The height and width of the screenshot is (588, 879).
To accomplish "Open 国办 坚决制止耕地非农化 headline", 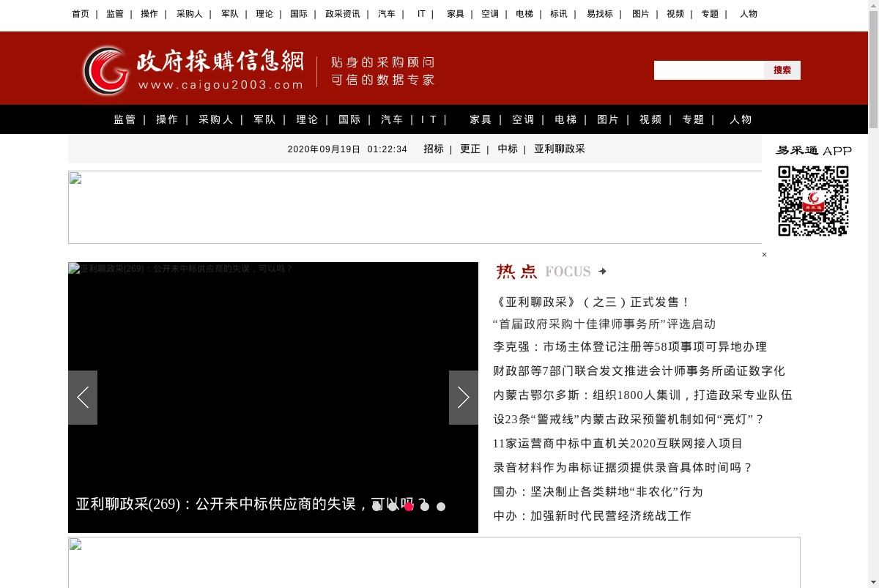I will [x=598, y=492].
